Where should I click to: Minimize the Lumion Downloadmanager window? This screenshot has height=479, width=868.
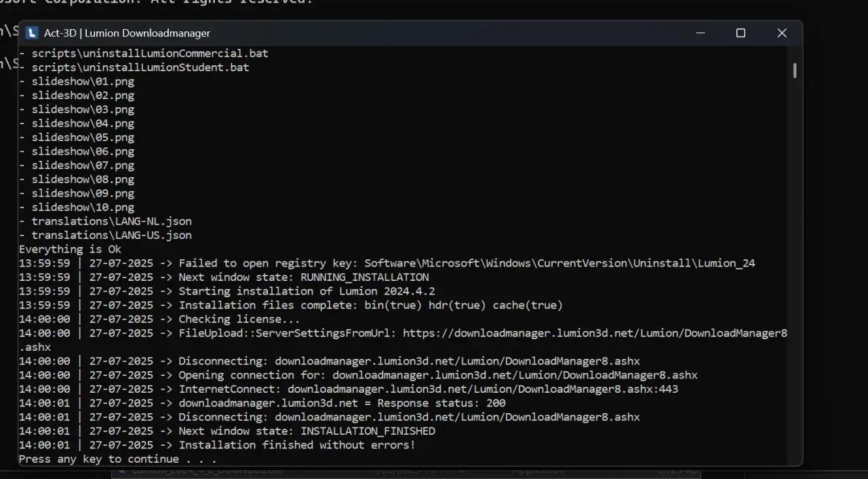coord(701,33)
